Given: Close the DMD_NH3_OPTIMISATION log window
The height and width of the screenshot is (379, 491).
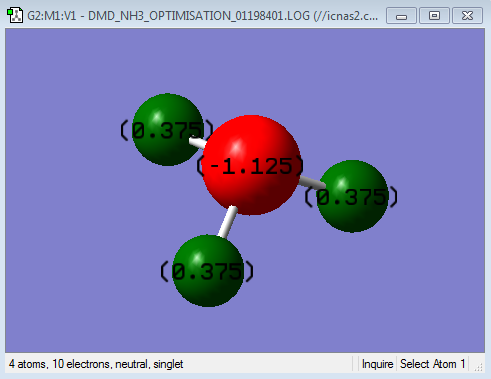Looking at the screenshot, I should pos(467,16).
